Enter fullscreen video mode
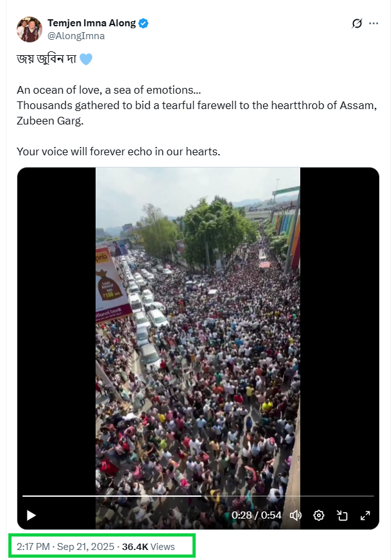The width and height of the screenshot is (392, 559). 365,515
